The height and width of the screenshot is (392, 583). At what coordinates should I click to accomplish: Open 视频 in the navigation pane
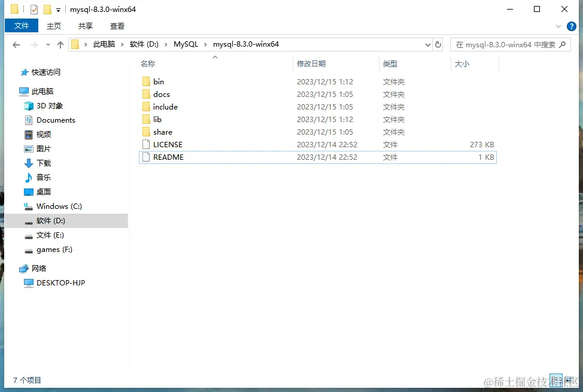click(x=44, y=134)
